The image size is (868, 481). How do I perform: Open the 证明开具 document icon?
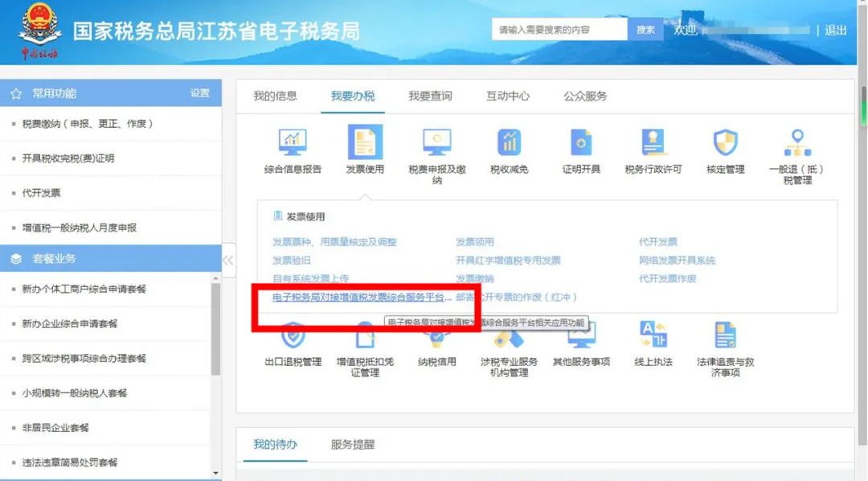pyautogui.click(x=581, y=142)
